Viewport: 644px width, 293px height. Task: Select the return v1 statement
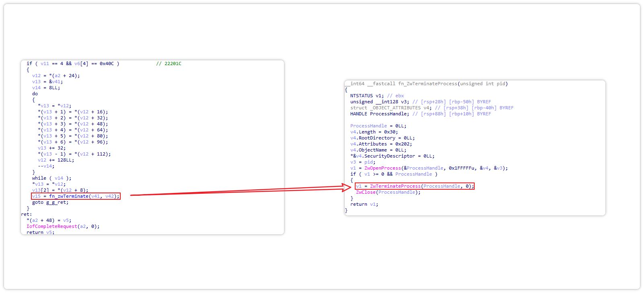click(x=364, y=204)
